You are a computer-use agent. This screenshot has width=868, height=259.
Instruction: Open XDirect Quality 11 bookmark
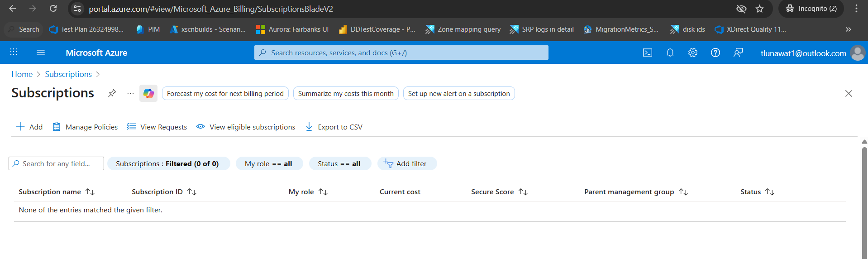tap(750, 29)
